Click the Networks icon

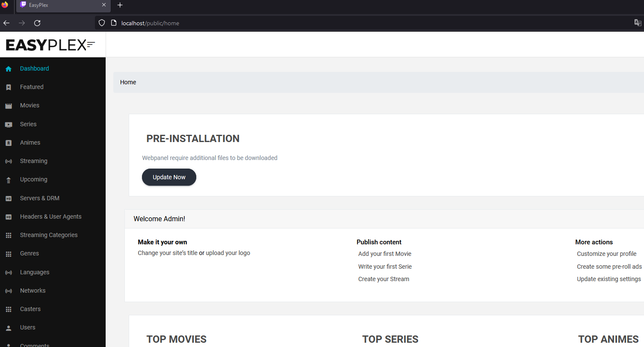(9, 291)
